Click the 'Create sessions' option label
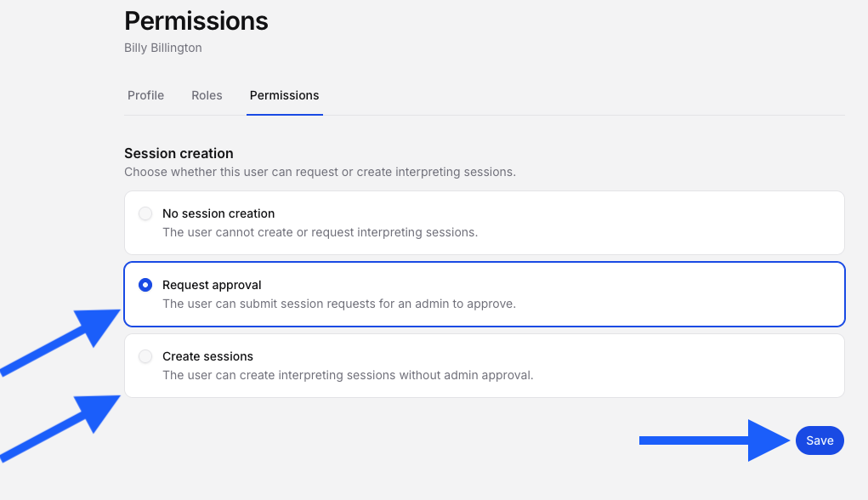The width and height of the screenshot is (868, 500). tap(207, 356)
